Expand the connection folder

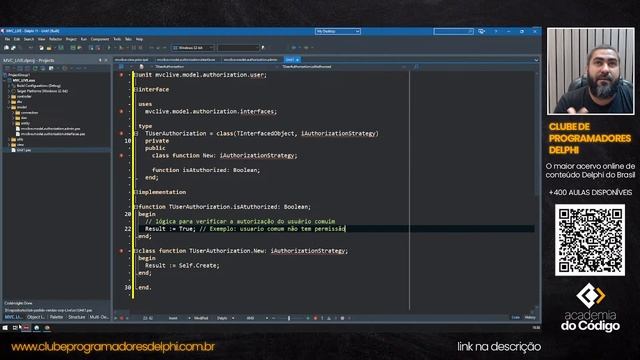coord(13,112)
